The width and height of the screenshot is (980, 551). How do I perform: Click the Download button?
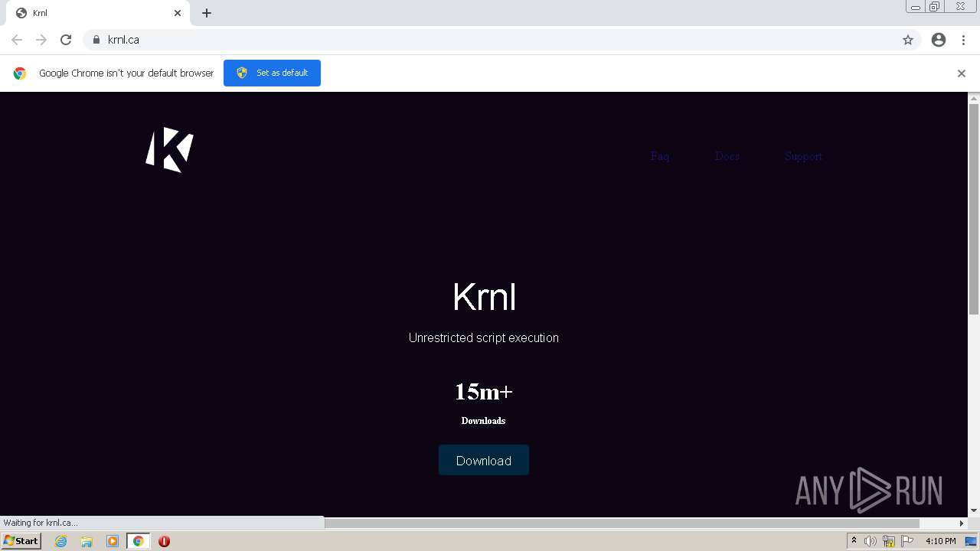click(x=484, y=460)
